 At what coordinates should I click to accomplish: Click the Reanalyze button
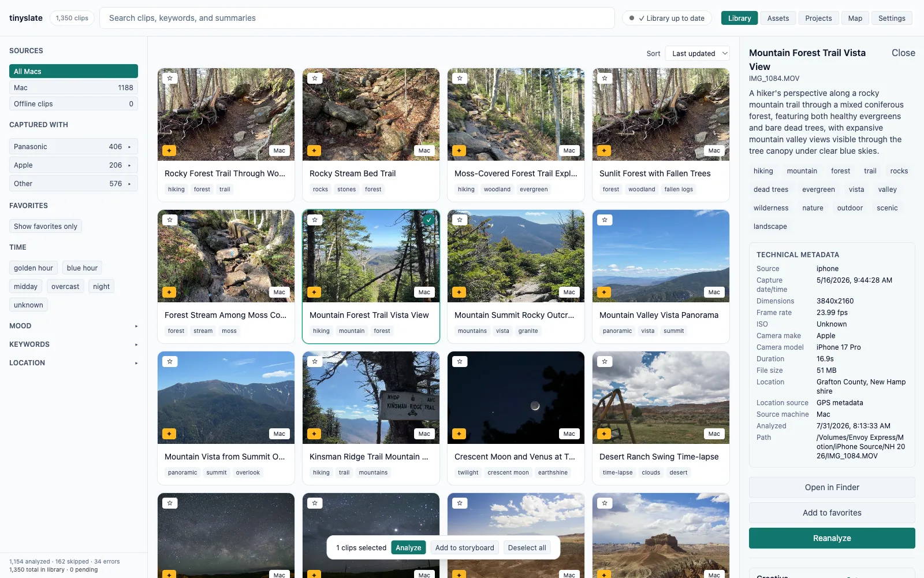pyautogui.click(x=832, y=538)
